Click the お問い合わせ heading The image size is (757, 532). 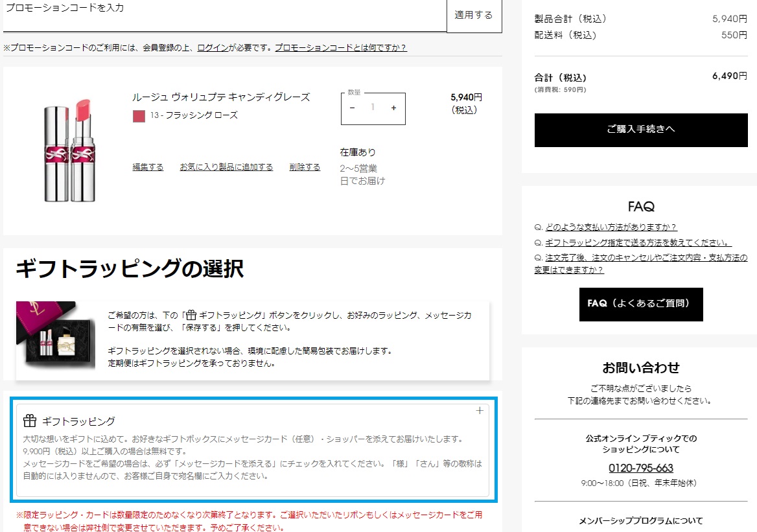(640, 368)
